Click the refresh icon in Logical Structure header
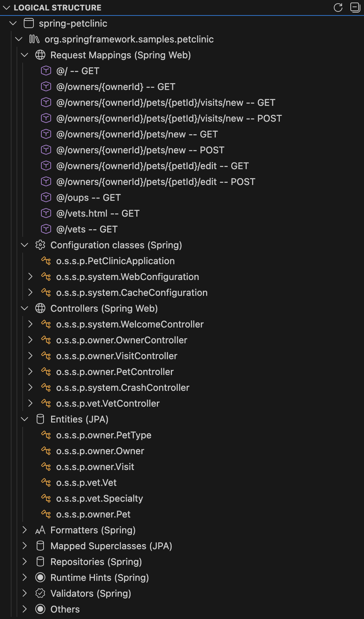The image size is (364, 619). [x=338, y=8]
